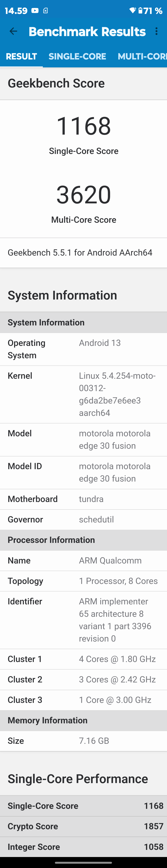This screenshot has height=868, width=167.
Task: Open the three-dot overflow menu
Action: click(x=156, y=32)
